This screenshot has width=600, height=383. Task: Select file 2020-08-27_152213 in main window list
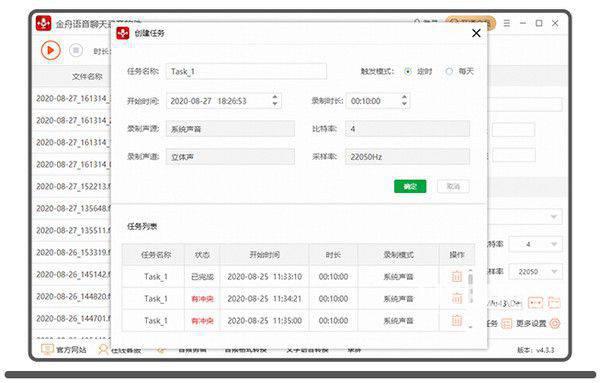73,186
